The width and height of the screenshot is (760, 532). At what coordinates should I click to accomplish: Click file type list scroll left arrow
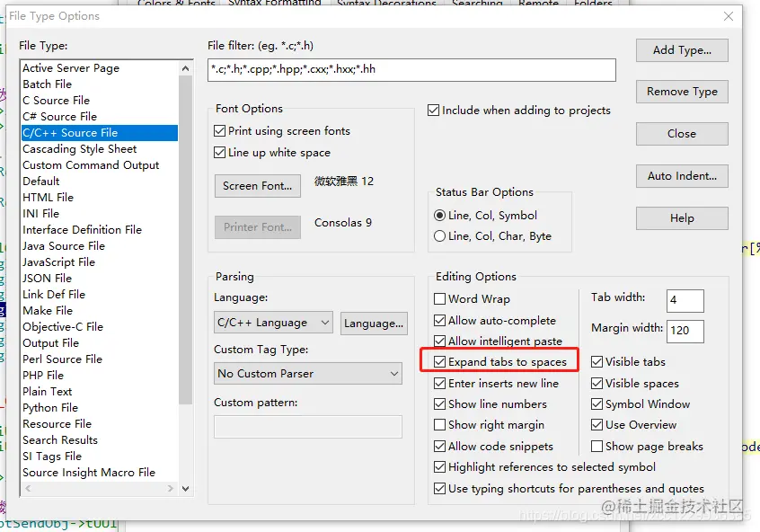point(28,489)
